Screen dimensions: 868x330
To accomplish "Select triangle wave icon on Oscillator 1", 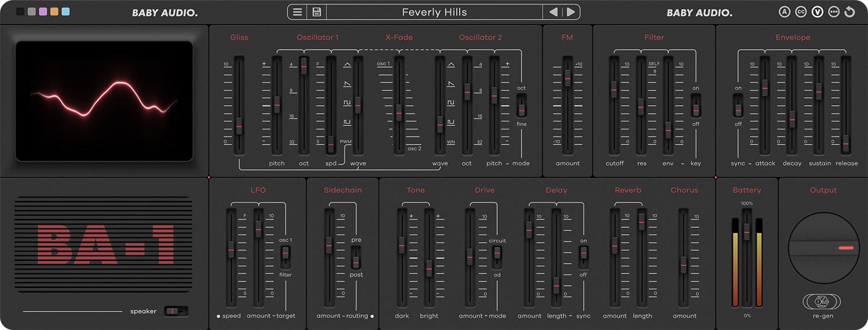I will pos(347,65).
